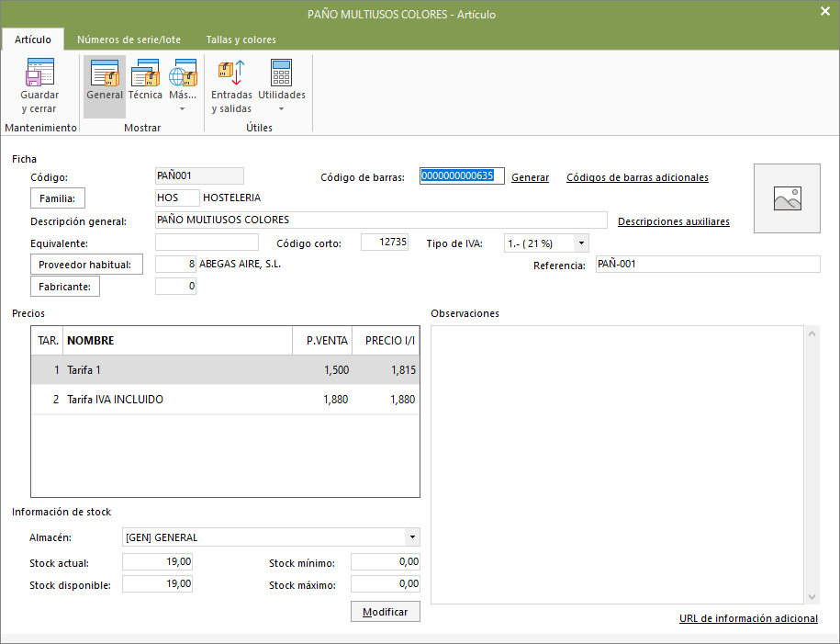
Task: Click the Generar barcode link
Action: [530, 177]
